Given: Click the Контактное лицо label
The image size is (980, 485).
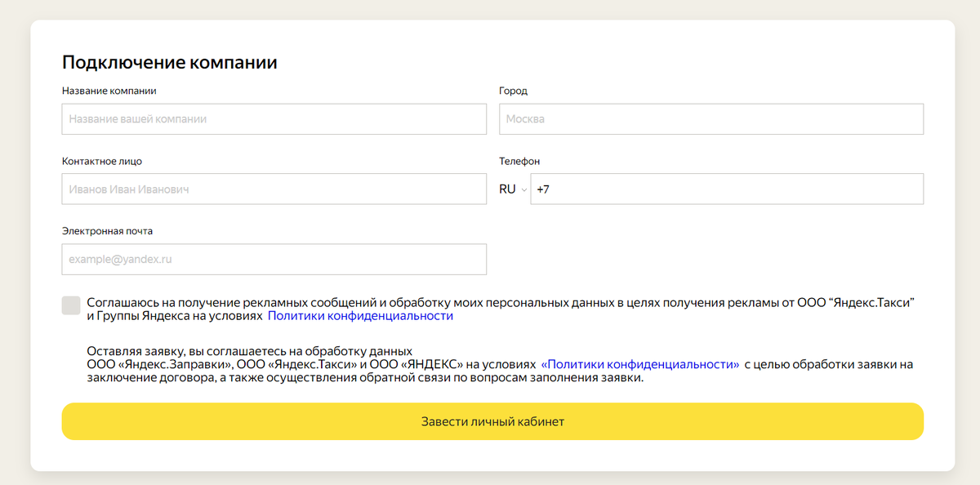Looking at the screenshot, I should tap(102, 161).
